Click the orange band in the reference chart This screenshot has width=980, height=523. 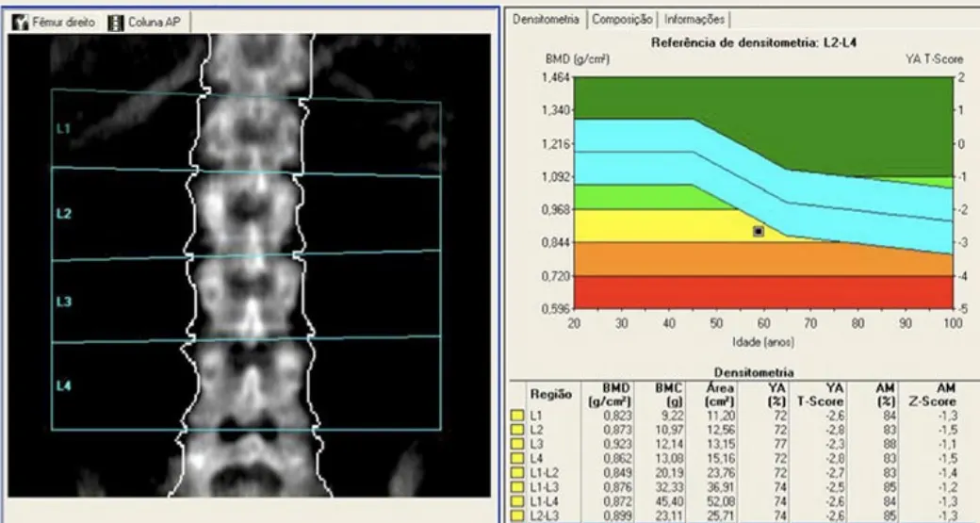tap(763, 261)
